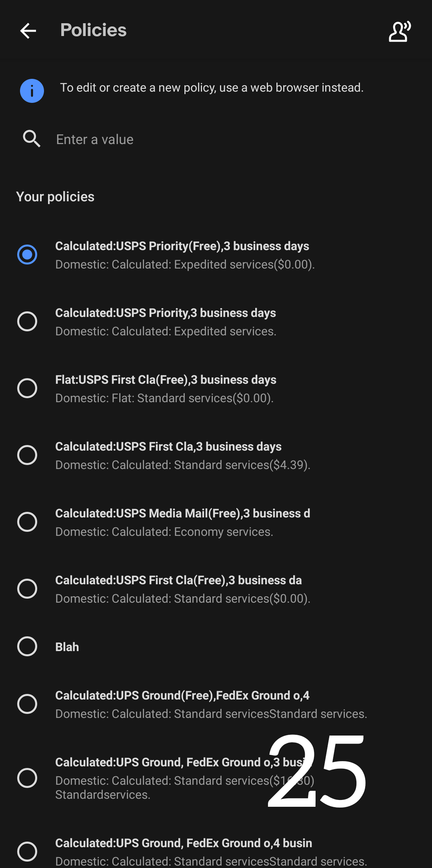Choose the Flat:USPS First Cla(Free) radio button
The height and width of the screenshot is (868, 432).
[27, 388]
